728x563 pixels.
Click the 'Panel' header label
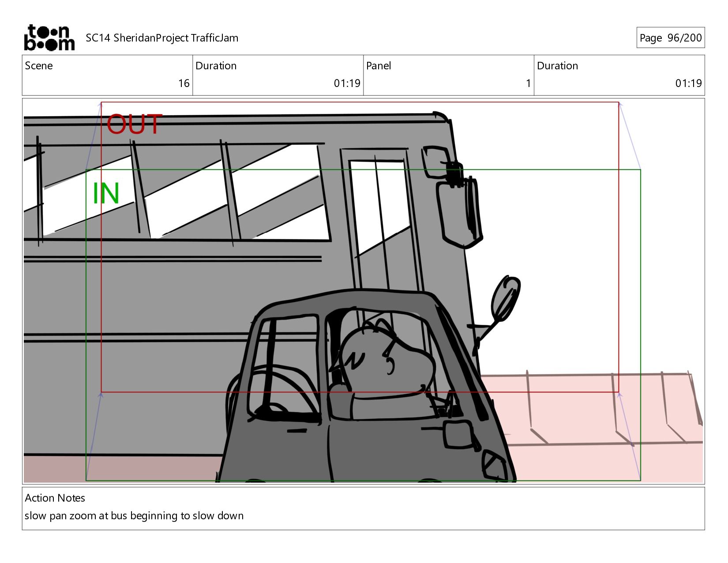pos(379,66)
